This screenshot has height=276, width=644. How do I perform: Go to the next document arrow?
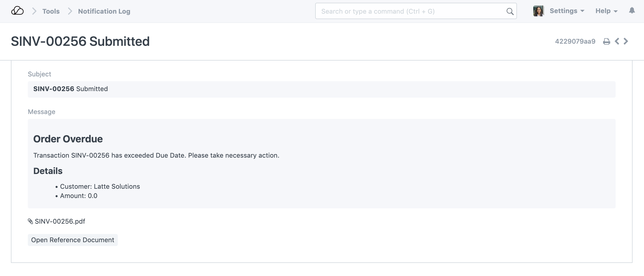(626, 41)
